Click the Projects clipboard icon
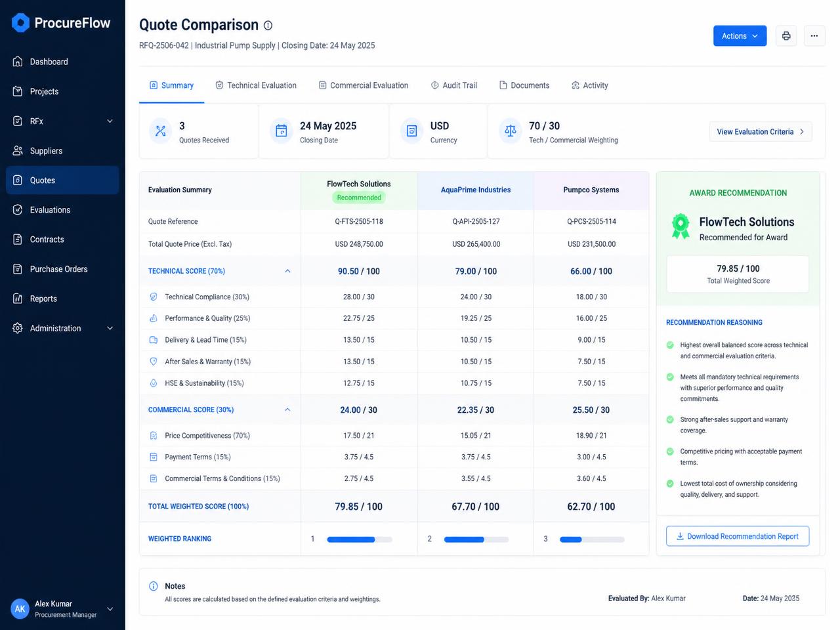 (x=18, y=91)
